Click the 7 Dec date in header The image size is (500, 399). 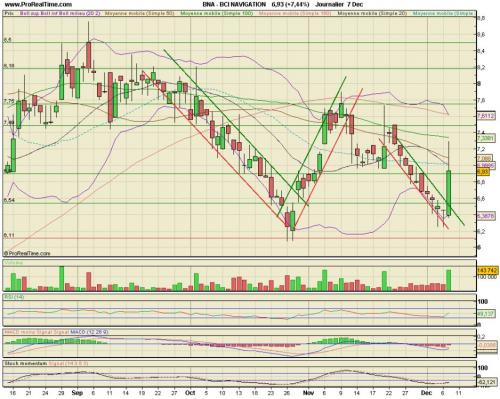355,4
